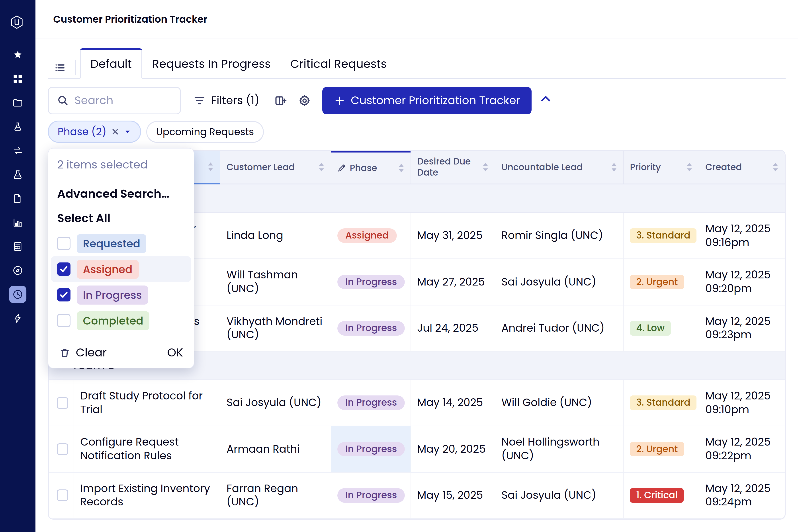
Task: Open the document page icon in sidebar
Action: pos(18,198)
